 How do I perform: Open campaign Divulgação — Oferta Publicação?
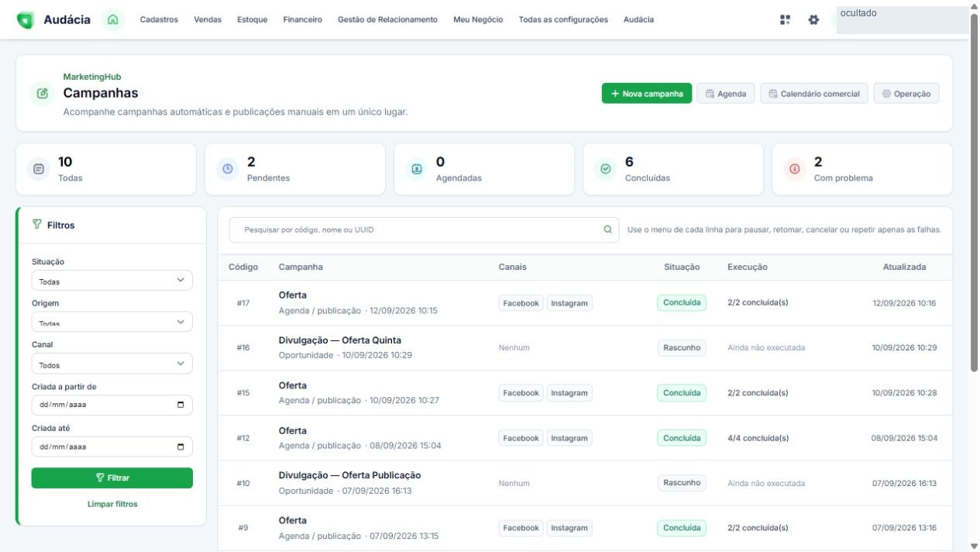349,475
